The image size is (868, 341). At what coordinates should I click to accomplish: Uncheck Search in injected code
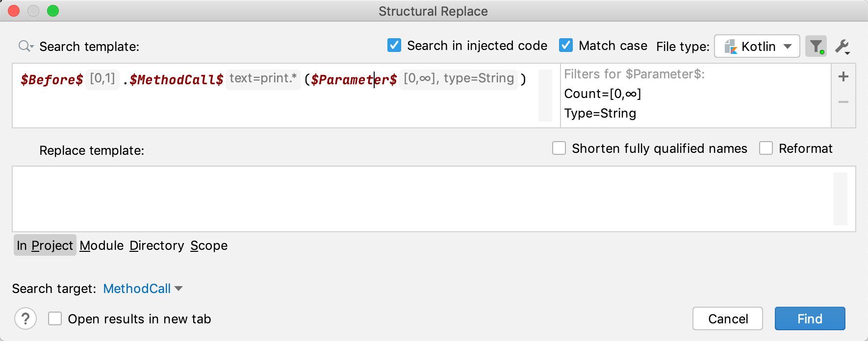(x=393, y=45)
